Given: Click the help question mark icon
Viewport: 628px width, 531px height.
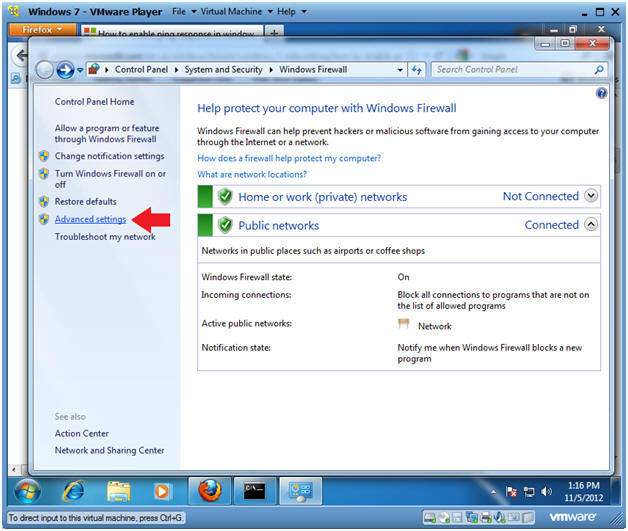Looking at the screenshot, I should [x=601, y=93].
